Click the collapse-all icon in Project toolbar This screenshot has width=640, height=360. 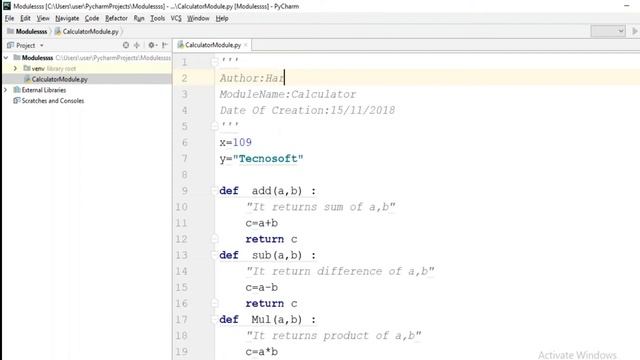click(137, 45)
